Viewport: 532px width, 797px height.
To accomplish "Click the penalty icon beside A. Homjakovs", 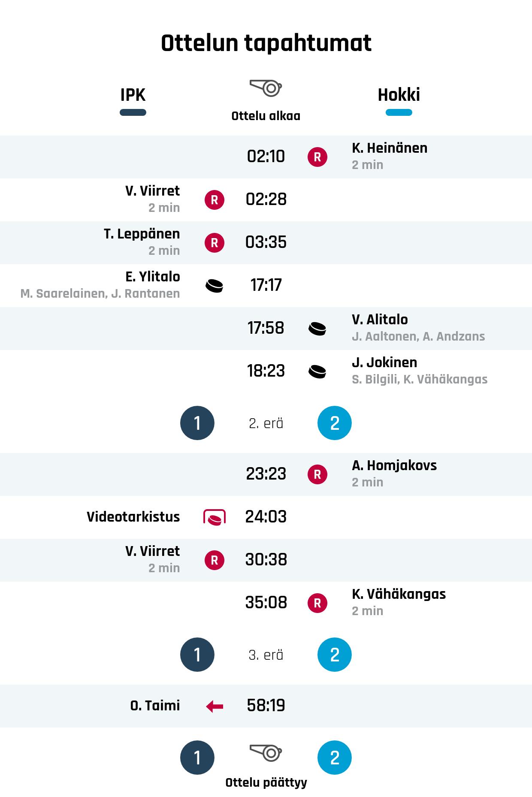I will point(317,474).
